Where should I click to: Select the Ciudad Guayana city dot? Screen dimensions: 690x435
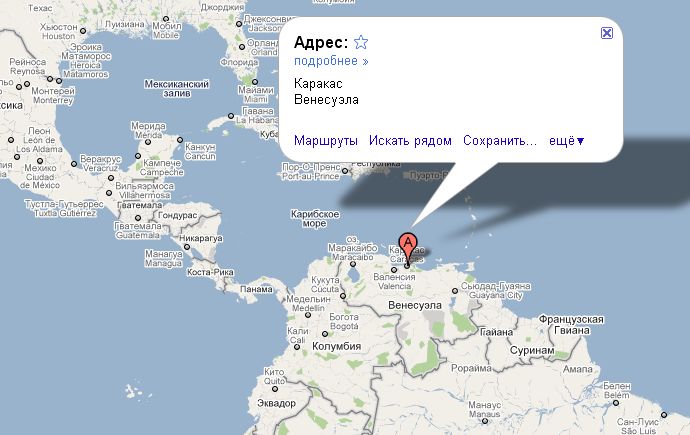tap(455, 291)
